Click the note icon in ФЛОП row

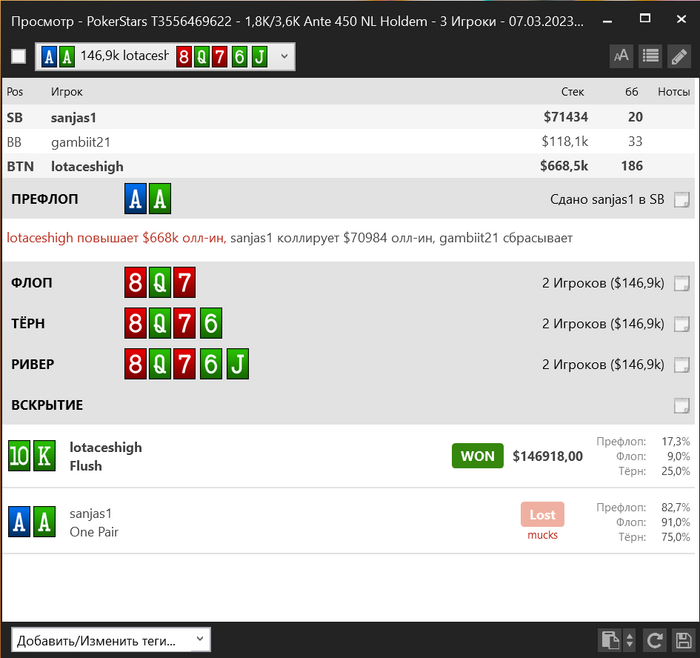[682, 283]
